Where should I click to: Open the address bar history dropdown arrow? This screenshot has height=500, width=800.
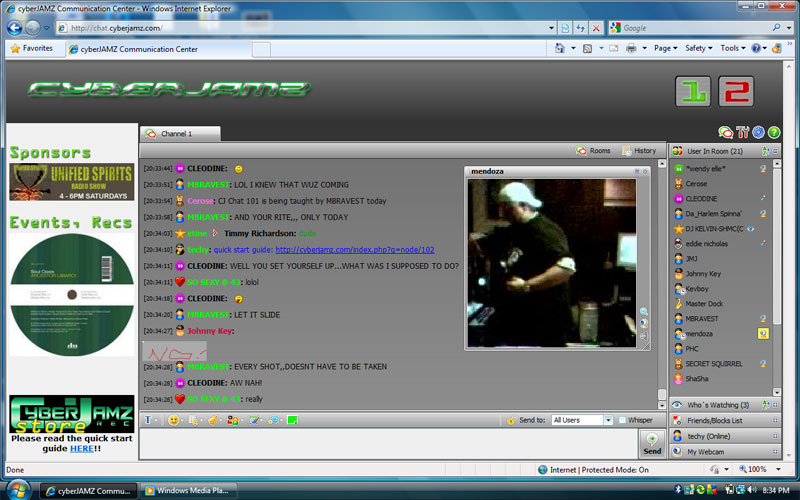(552, 28)
